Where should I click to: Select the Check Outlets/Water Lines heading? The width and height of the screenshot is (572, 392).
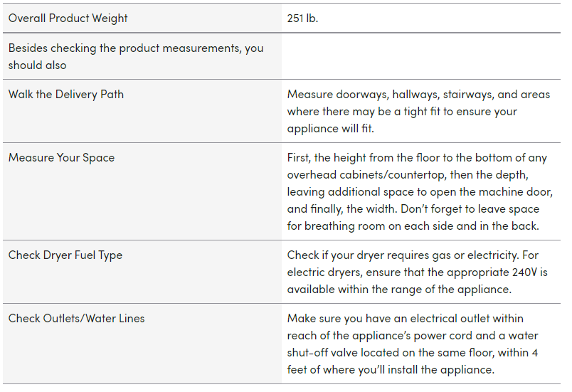tap(77, 318)
